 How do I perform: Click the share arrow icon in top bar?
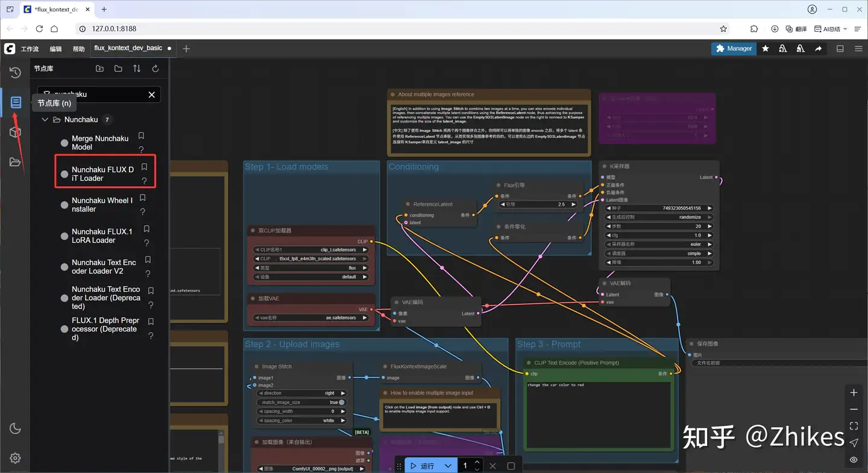[818, 48]
